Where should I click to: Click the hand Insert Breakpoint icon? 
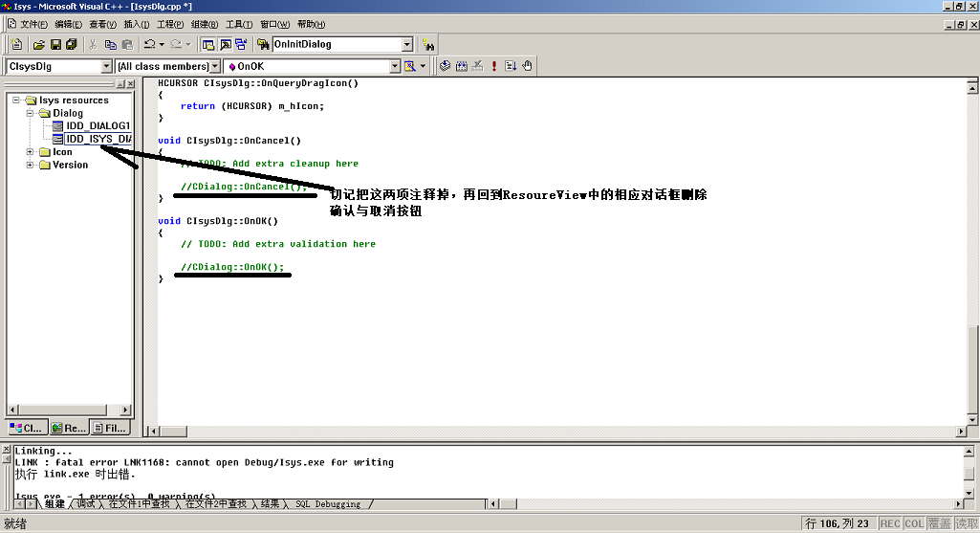tap(527, 66)
